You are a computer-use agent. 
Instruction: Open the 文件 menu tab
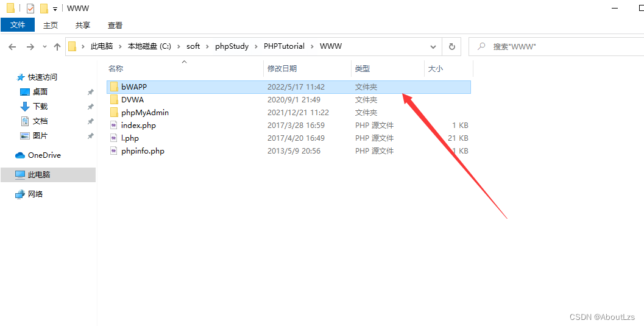(x=18, y=25)
